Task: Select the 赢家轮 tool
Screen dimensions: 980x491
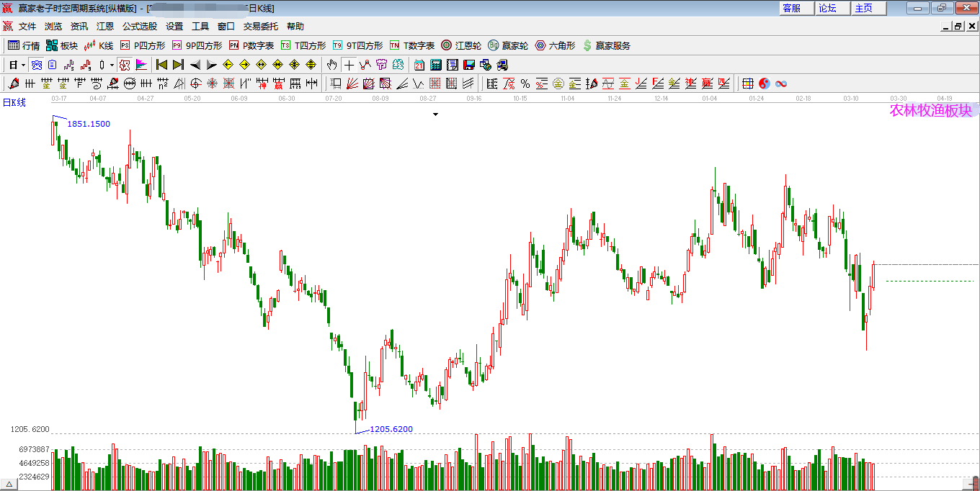Action: coord(514,45)
